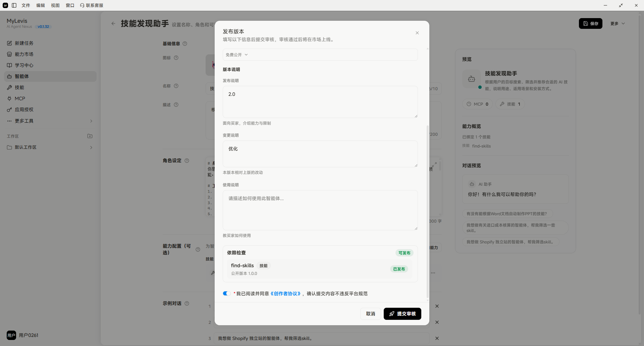Screen dimensions: 644x346
Task: Remove example dialogue 1 with its X
Action: pos(437,306)
